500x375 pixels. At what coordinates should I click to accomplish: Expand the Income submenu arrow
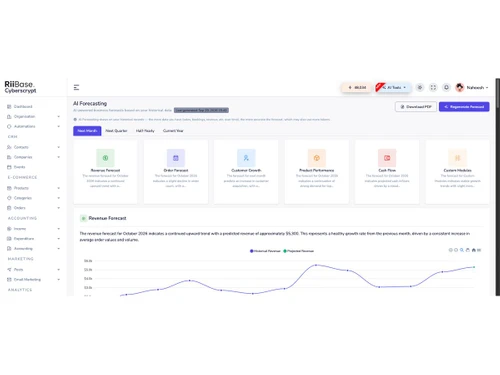tap(59, 229)
